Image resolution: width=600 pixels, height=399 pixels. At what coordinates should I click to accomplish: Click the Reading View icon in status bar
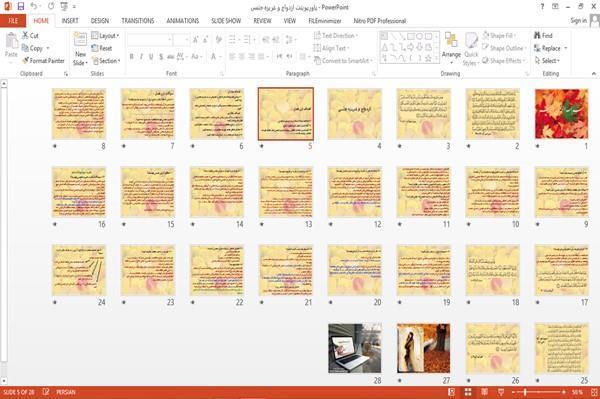[484, 392]
